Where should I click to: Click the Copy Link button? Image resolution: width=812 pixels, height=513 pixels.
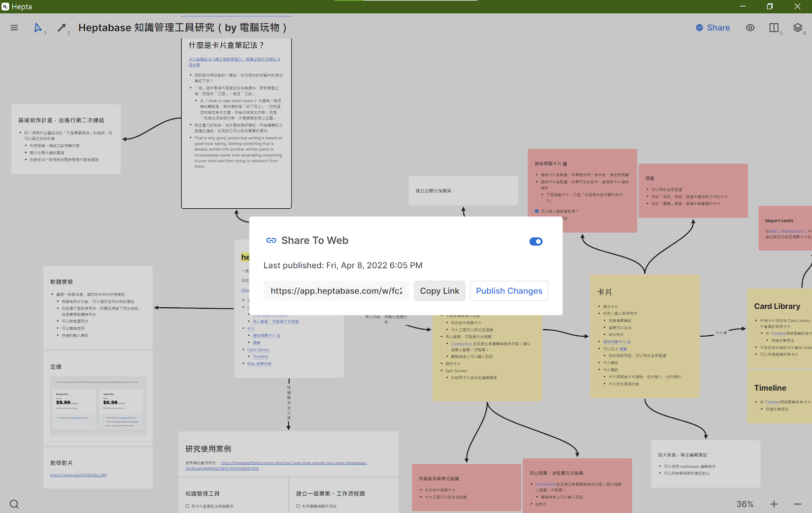coord(439,291)
